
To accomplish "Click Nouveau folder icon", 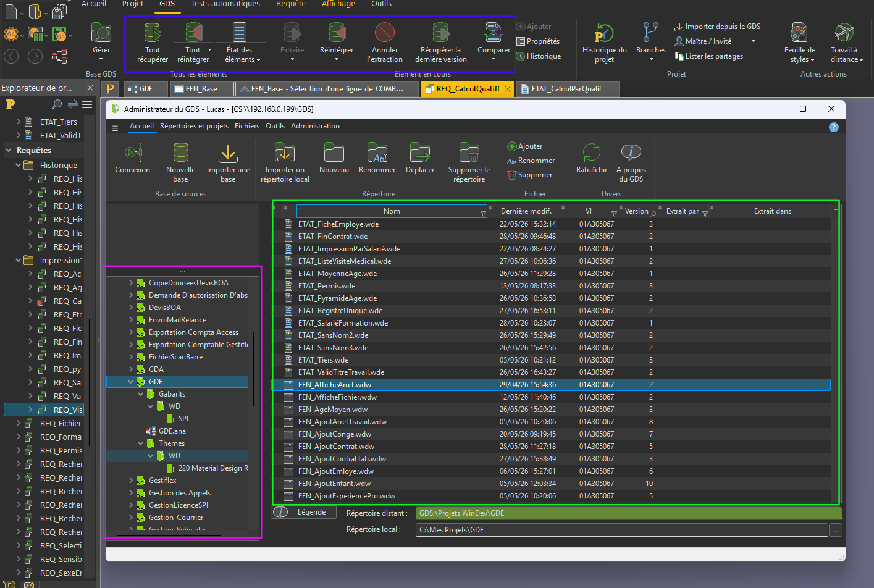I will 334,153.
